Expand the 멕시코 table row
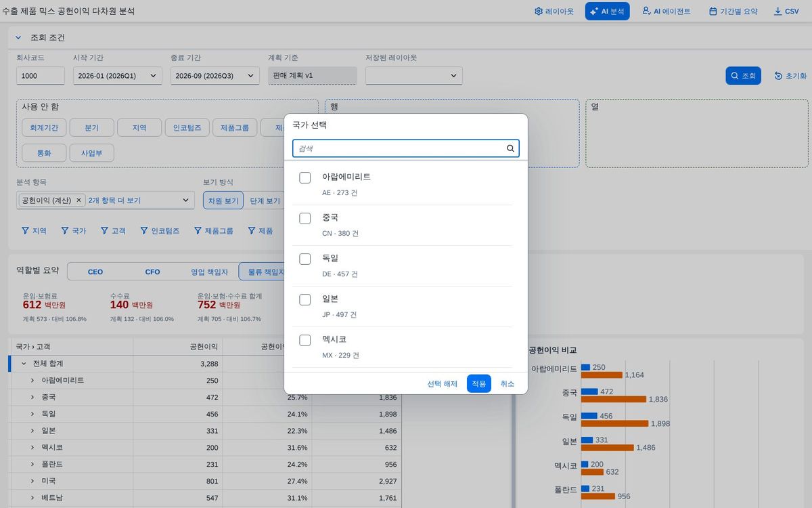This screenshot has height=508, width=812. (x=32, y=448)
